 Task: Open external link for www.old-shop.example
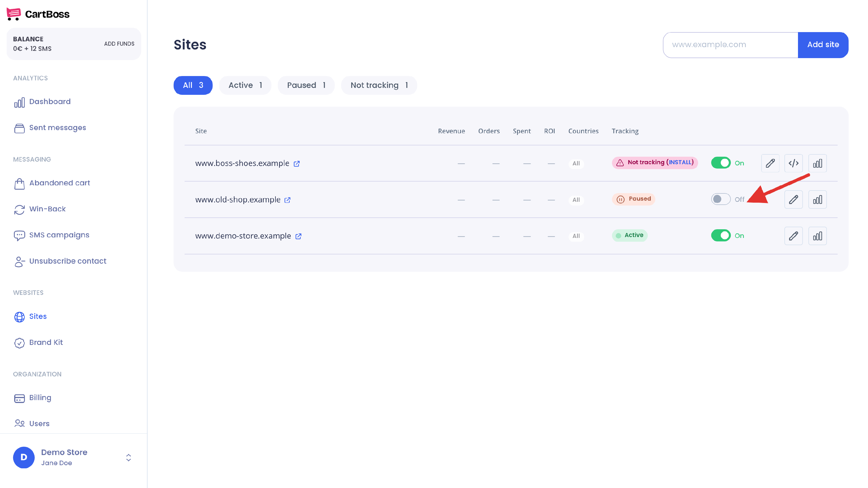[287, 200]
